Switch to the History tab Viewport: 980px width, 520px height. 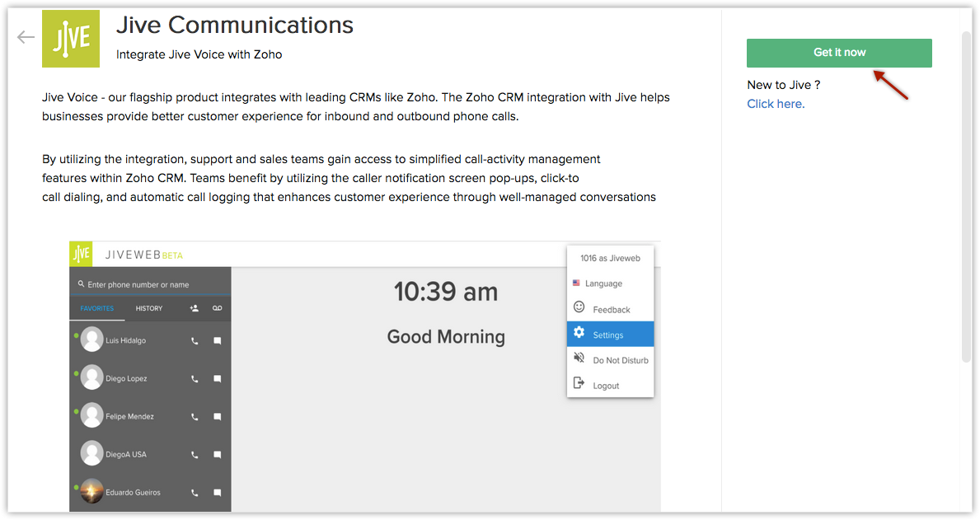click(x=148, y=308)
